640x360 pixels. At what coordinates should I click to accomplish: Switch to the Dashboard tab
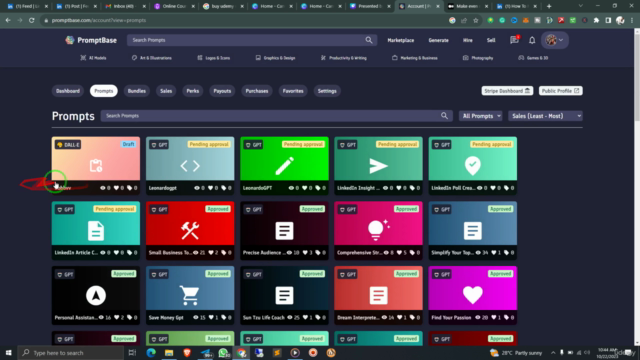pyautogui.click(x=68, y=91)
